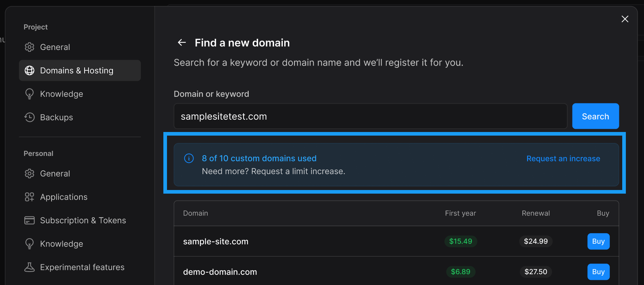644x285 pixels.
Task: Click Request an increase link
Action: tap(563, 159)
